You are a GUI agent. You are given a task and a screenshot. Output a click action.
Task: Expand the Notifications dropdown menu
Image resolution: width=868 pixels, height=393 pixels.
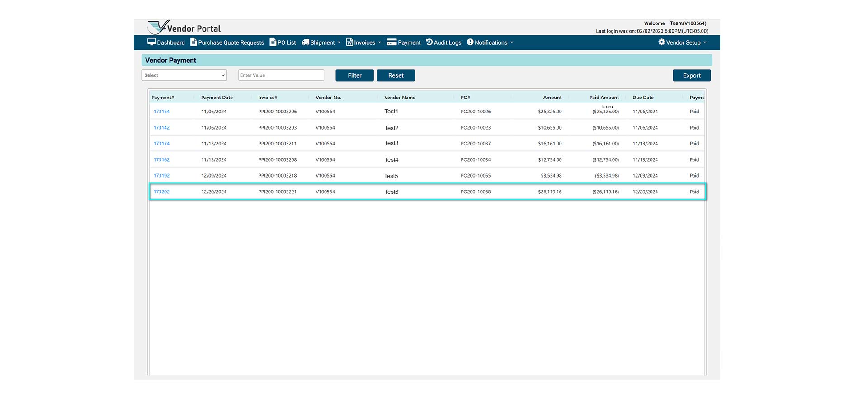pyautogui.click(x=491, y=42)
